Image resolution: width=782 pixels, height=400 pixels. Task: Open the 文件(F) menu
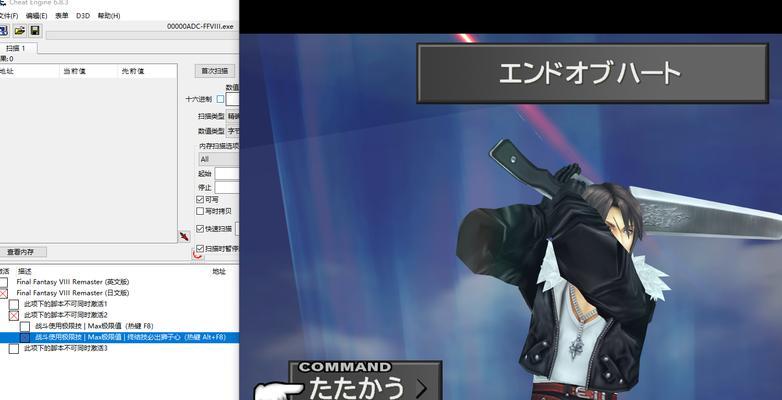coord(8,16)
